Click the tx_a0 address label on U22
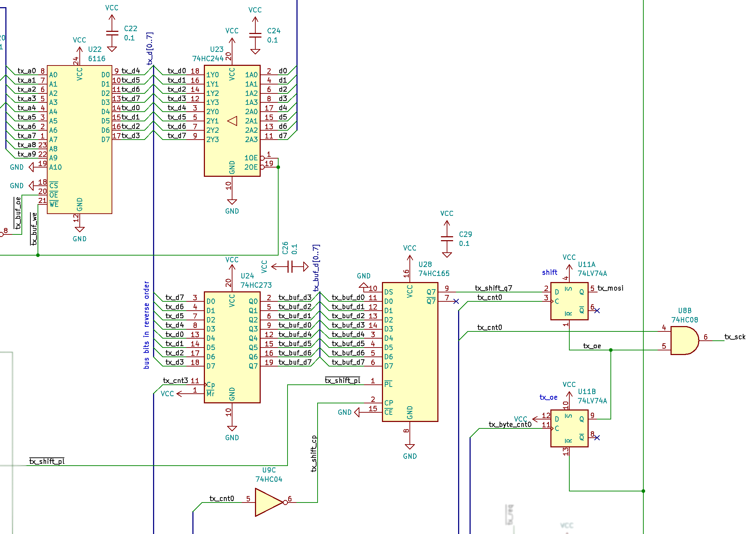Image resolution: width=756 pixels, height=534 pixels. [27, 71]
